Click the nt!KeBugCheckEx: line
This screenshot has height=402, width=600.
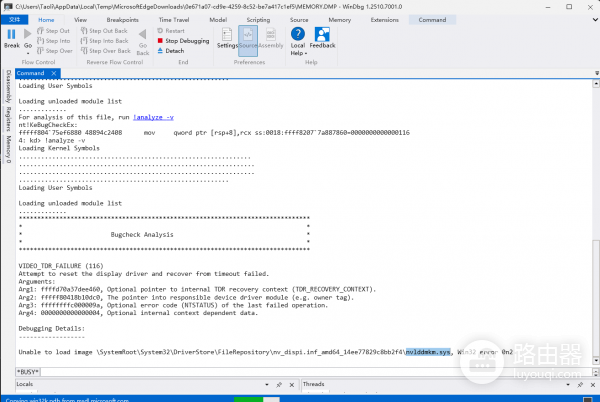(x=48, y=125)
